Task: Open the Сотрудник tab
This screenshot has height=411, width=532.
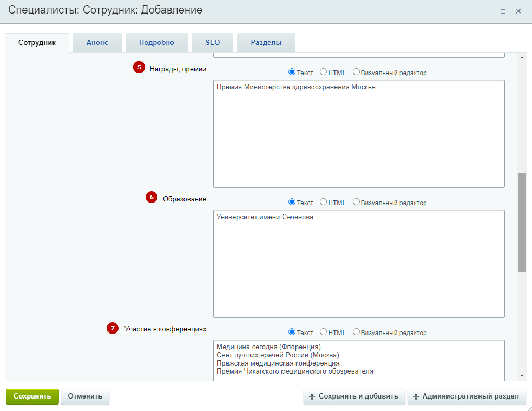Action: point(37,42)
